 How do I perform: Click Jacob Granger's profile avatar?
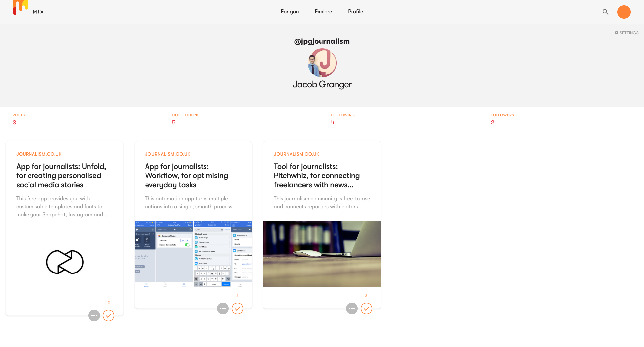coord(322,63)
